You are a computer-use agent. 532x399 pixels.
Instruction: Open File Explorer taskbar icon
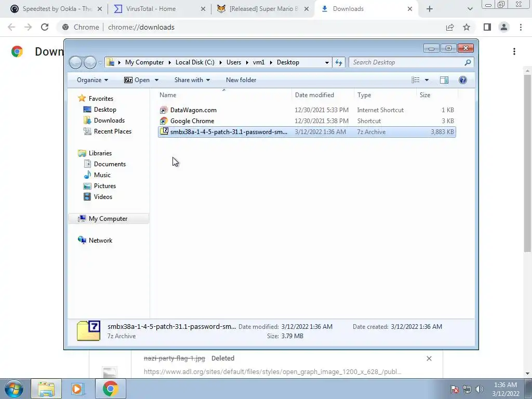pos(46,389)
